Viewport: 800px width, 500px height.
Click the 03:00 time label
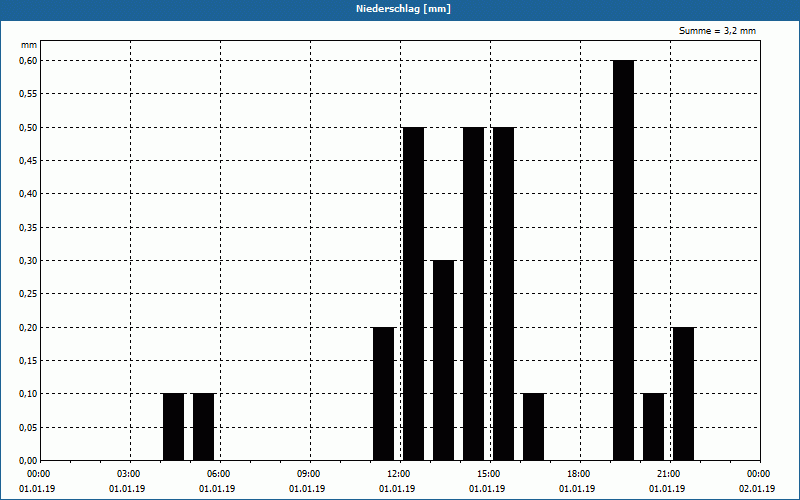129,474
